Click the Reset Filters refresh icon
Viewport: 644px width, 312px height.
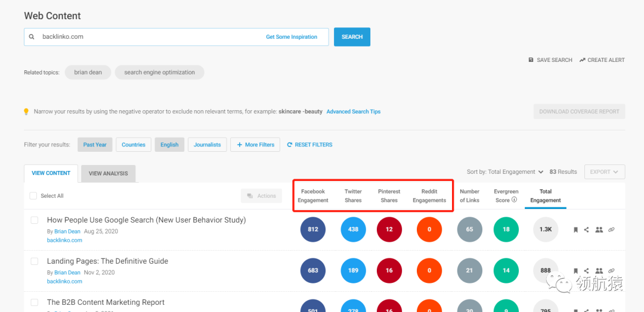coord(290,145)
